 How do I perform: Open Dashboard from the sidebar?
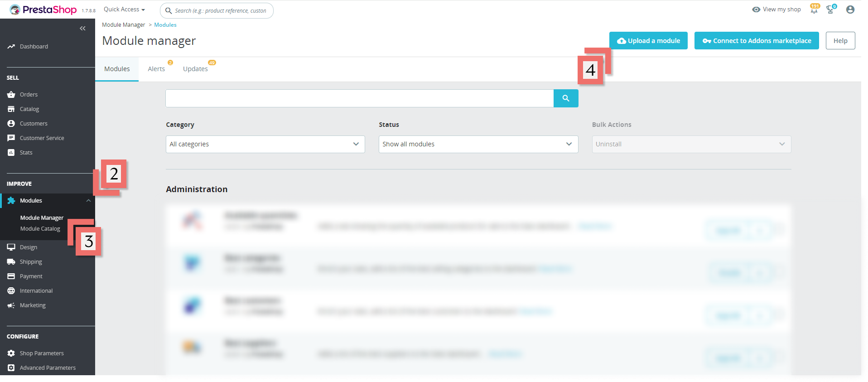pyautogui.click(x=34, y=47)
